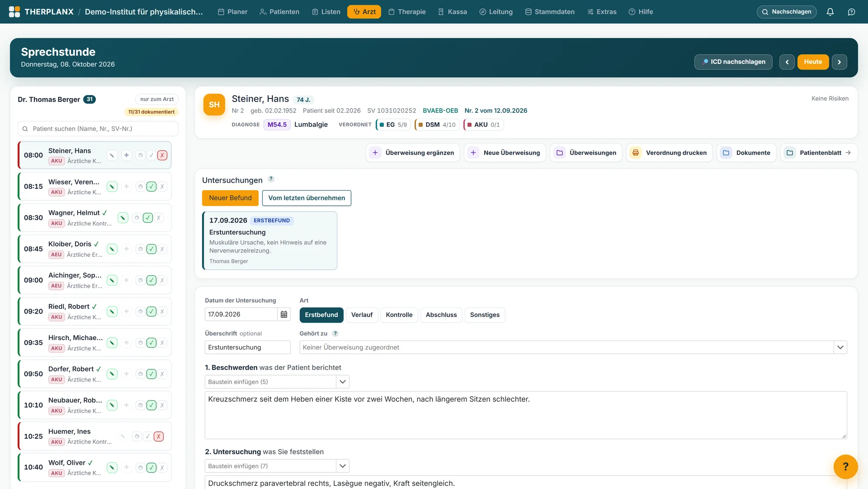Toggle the nur zum Arzt filter
Viewport: 868px width, 489px height.
pyautogui.click(x=157, y=99)
